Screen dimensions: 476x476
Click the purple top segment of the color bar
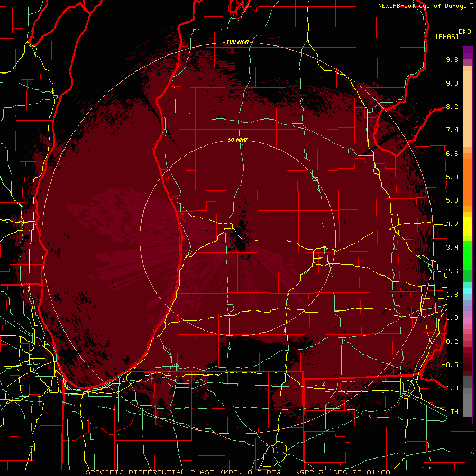click(x=467, y=53)
